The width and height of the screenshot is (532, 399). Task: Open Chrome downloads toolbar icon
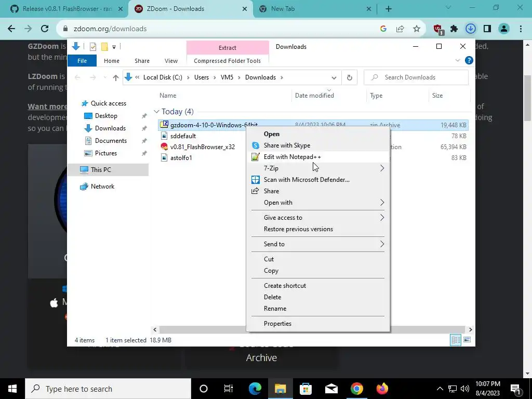click(x=471, y=29)
